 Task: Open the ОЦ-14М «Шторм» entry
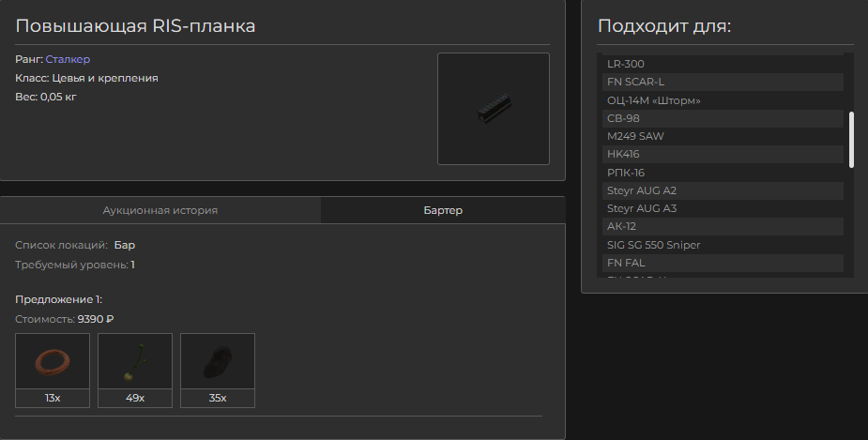(723, 100)
